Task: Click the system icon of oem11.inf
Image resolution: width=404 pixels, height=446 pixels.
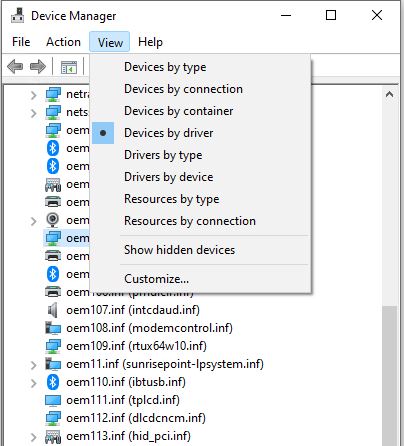Action: (53, 364)
